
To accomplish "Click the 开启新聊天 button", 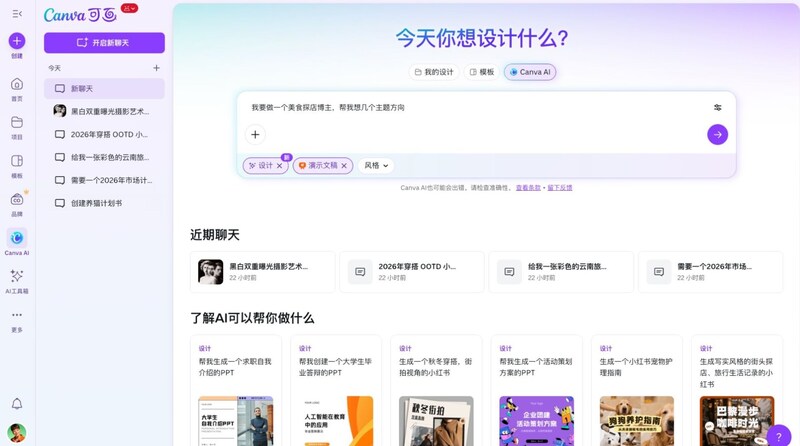I will pyautogui.click(x=104, y=43).
